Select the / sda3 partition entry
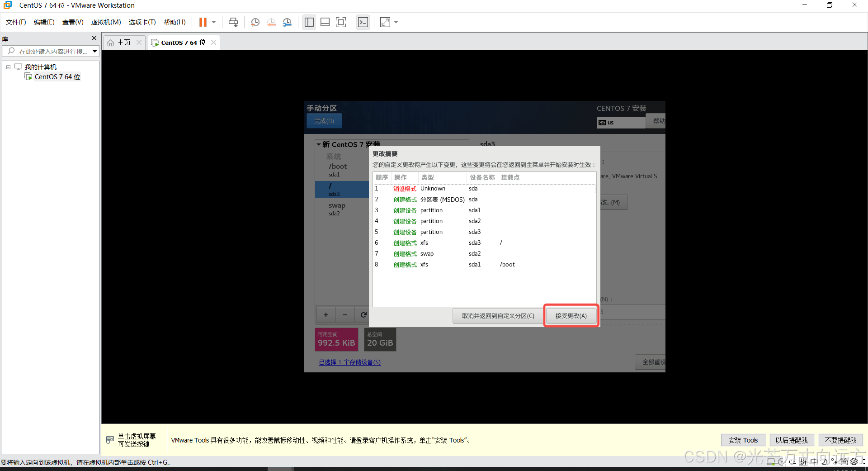The height and width of the screenshot is (471, 868). click(342, 189)
